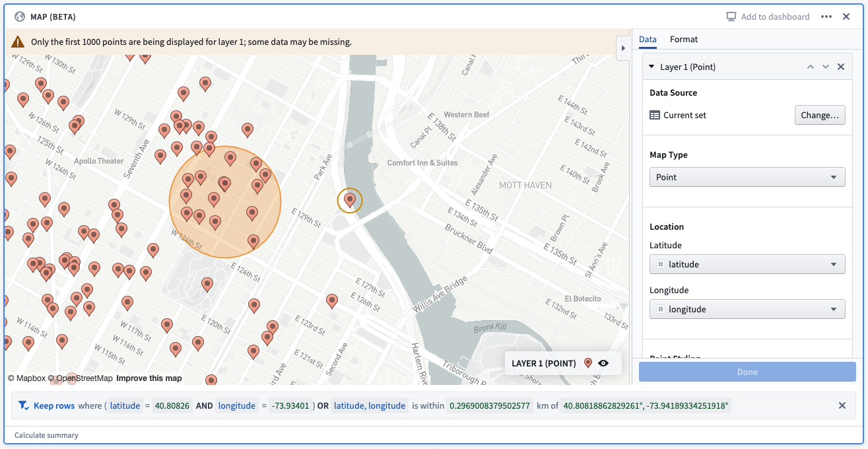Open the Map Type dropdown showing Point
This screenshot has height=449, width=868.
coord(747,177)
